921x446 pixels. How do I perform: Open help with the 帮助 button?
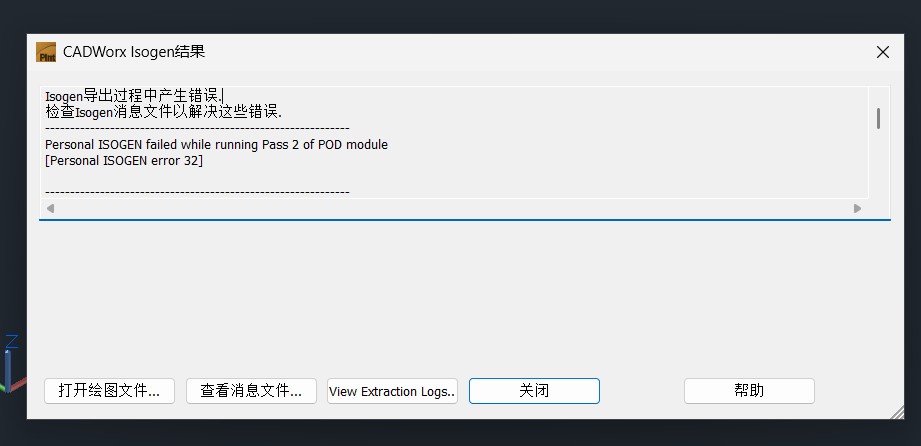(749, 391)
